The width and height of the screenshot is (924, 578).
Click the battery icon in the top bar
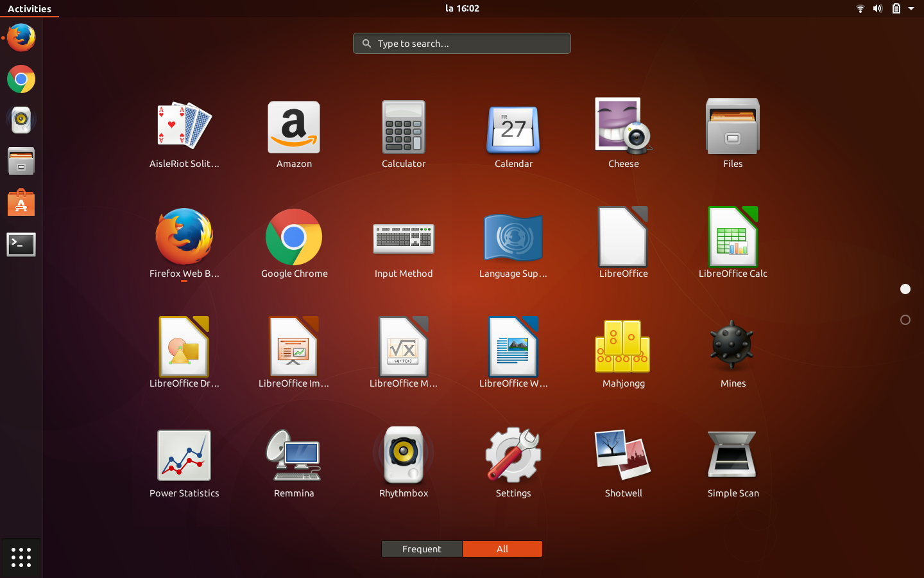click(x=896, y=8)
